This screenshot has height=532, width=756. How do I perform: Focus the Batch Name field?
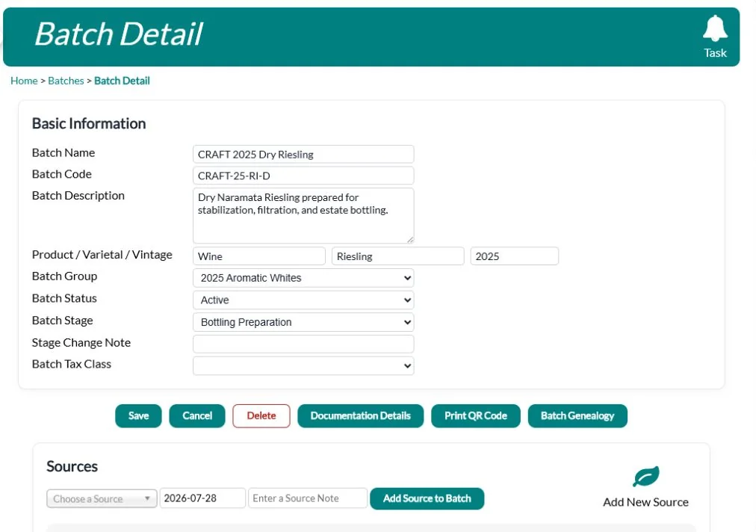pyautogui.click(x=303, y=155)
